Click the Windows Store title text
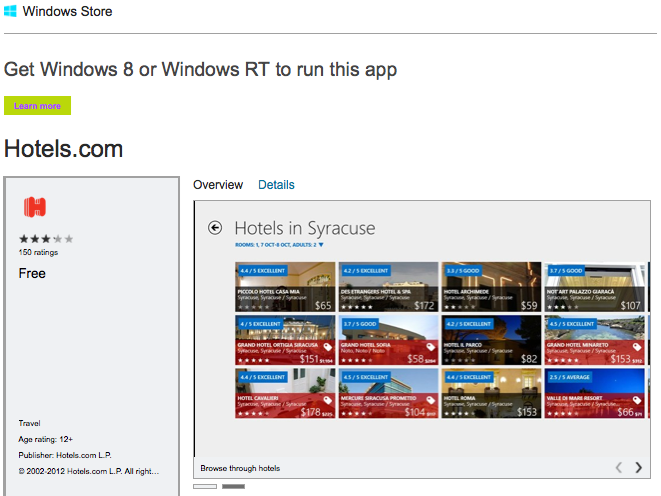Screen dimensions: 661x496 click(67, 11)
